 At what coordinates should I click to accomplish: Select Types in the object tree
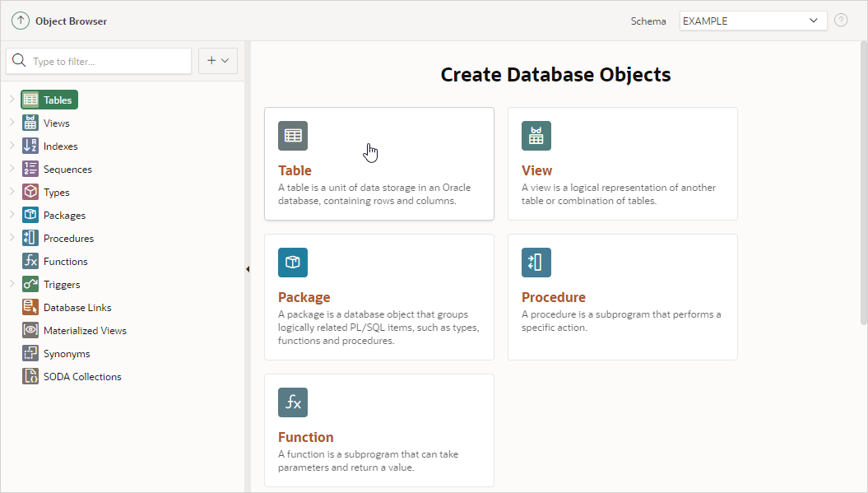coord(57,193)
